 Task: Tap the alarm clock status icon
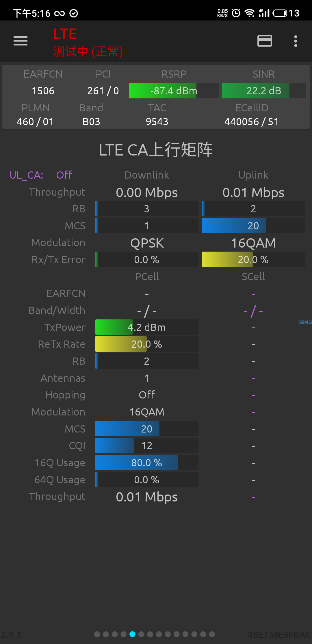click(236, 13)
